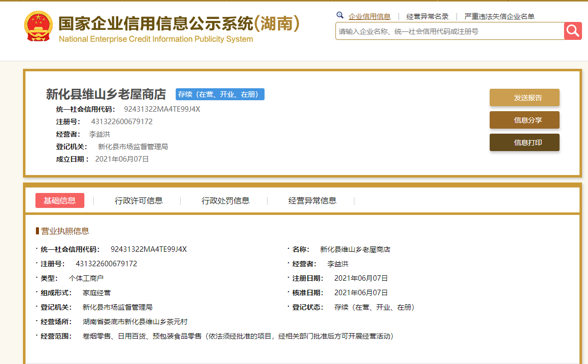Click the small magnifier icon beside 企业信用信息

[x=340, y=15]
